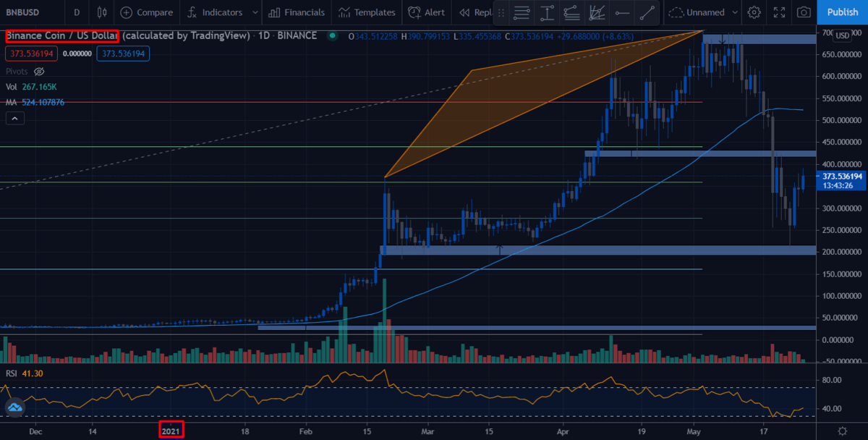Click the Publish button

coord(843,12)
